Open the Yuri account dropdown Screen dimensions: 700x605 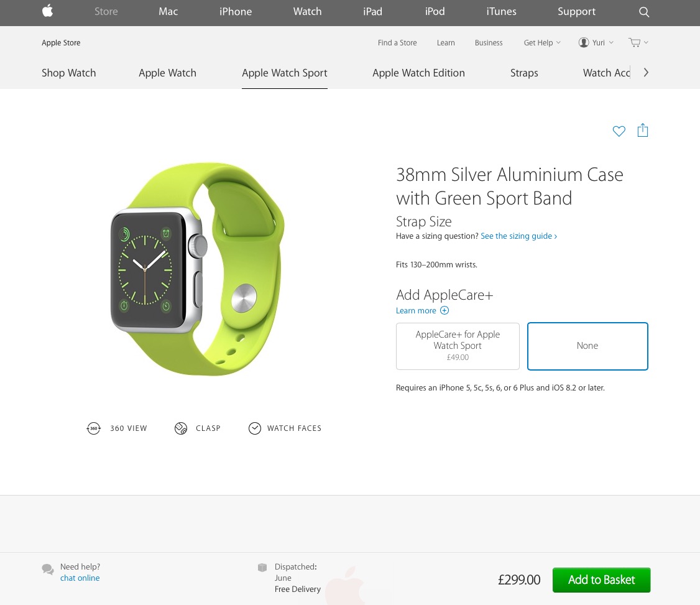pyautogui.click(x=596, y=42)
